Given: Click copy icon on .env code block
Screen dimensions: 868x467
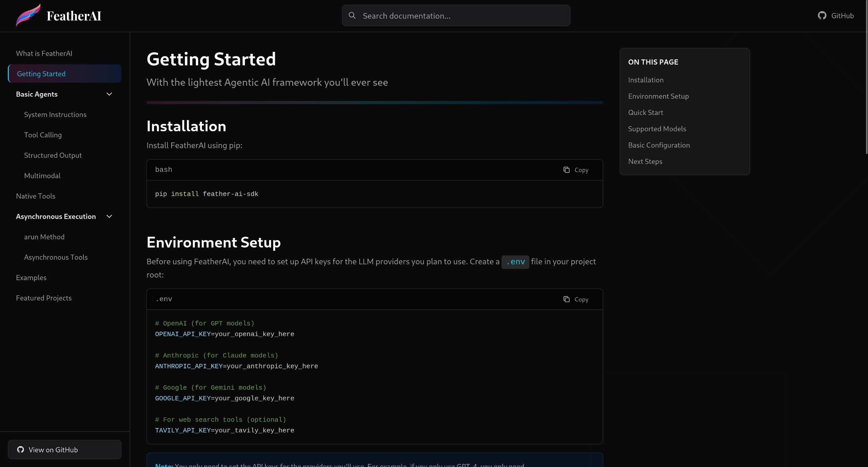Looking at the screenshot, I should pos(566,299).
